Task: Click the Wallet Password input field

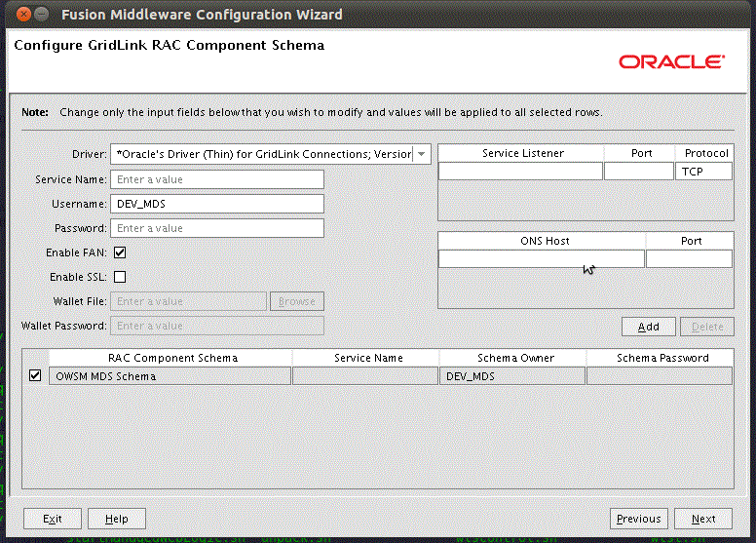Action: pyautogui.click(x=217, y=326)
